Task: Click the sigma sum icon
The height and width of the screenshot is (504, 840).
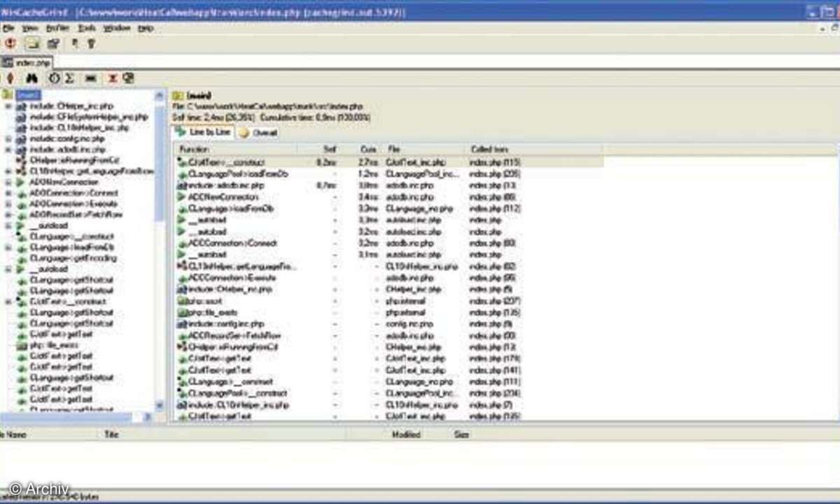Action: (x=69, y=78)
